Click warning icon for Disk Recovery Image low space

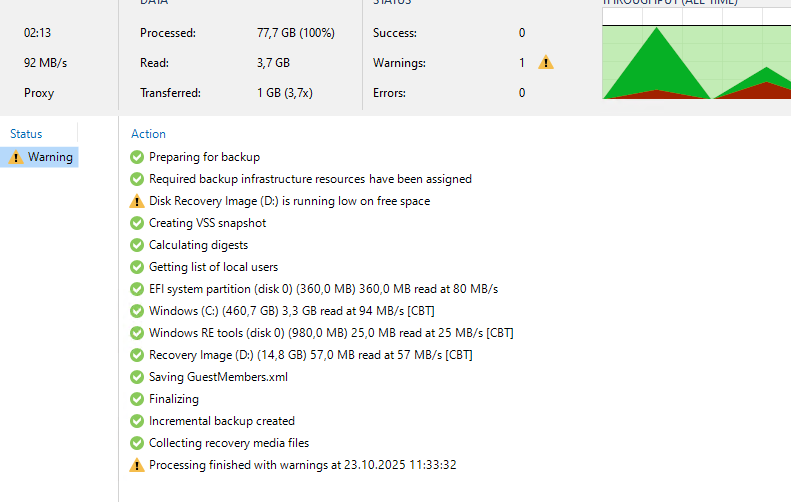(137, 201)
